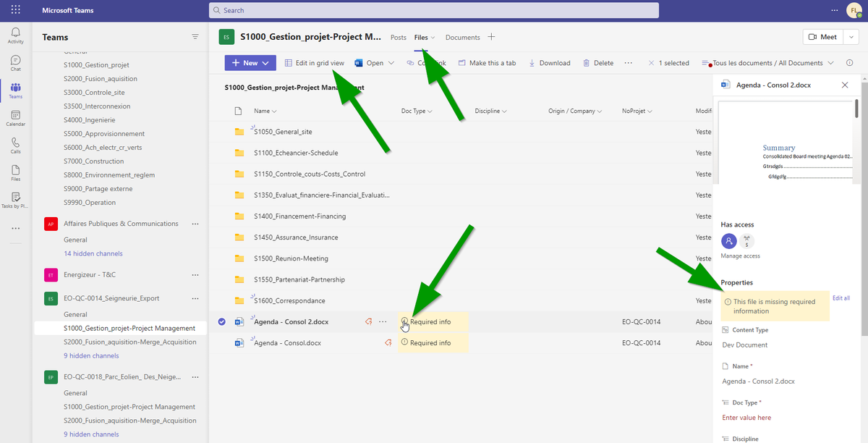
Task: Sort by the Name column header
Action: pos(265,111)
